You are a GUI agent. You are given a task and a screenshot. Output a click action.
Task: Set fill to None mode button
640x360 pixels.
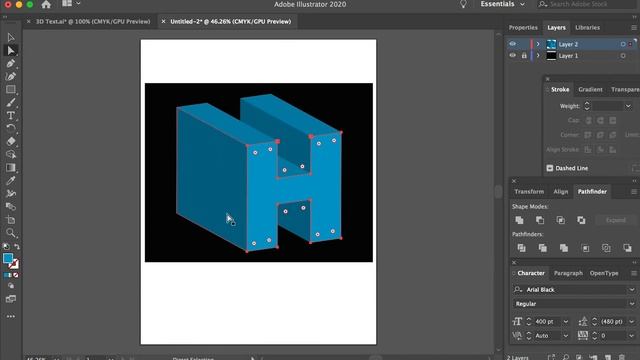pyautogui.click(x=16, y=276)
